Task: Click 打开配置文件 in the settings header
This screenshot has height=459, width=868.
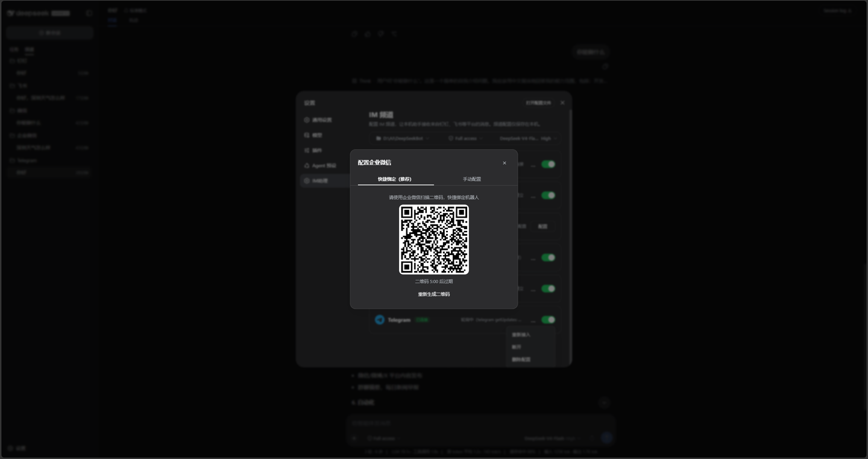Action: 538,103
